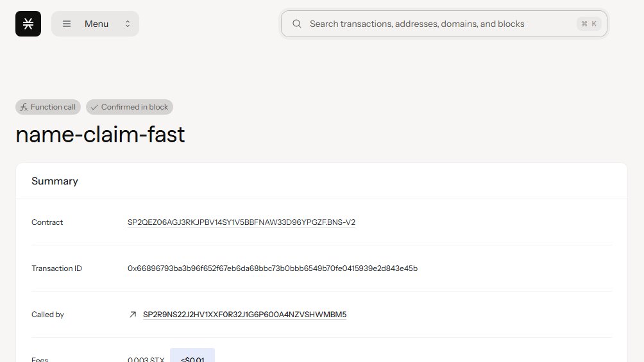Click the Stacks explorer logo icon
The height and width of the screenshot is (362, 644).
pos(28,24)
